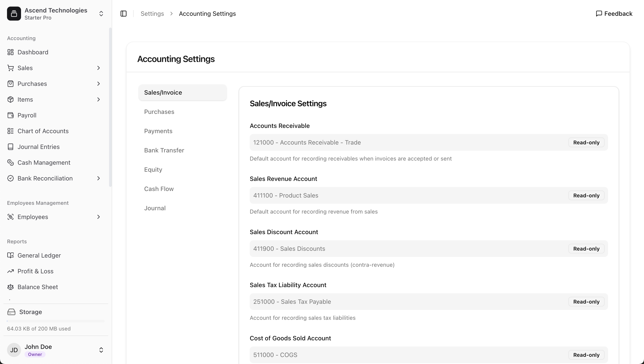Click the Dashboard grid icon
644x364 pixels.
pos(11,52)
